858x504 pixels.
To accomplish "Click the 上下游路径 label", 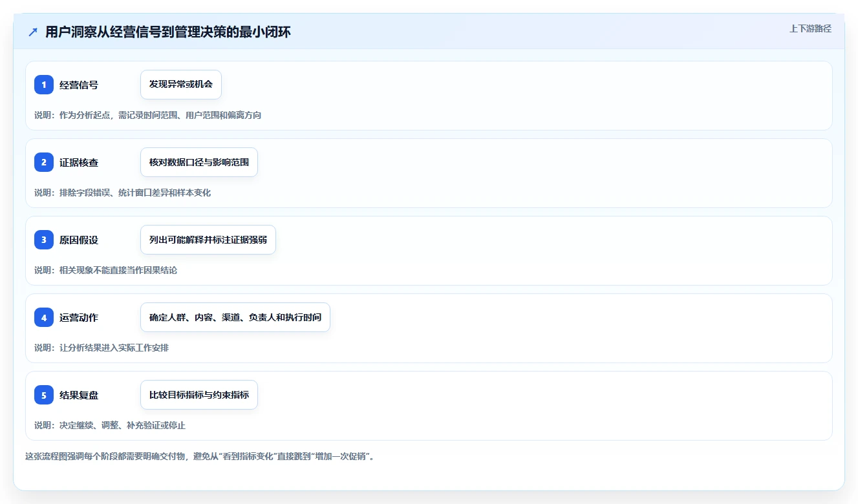I will coord(810,28).
